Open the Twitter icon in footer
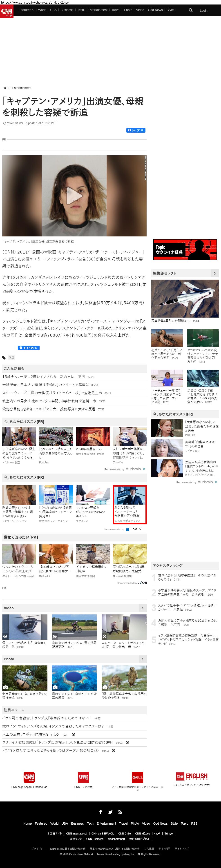 (111, 812)
